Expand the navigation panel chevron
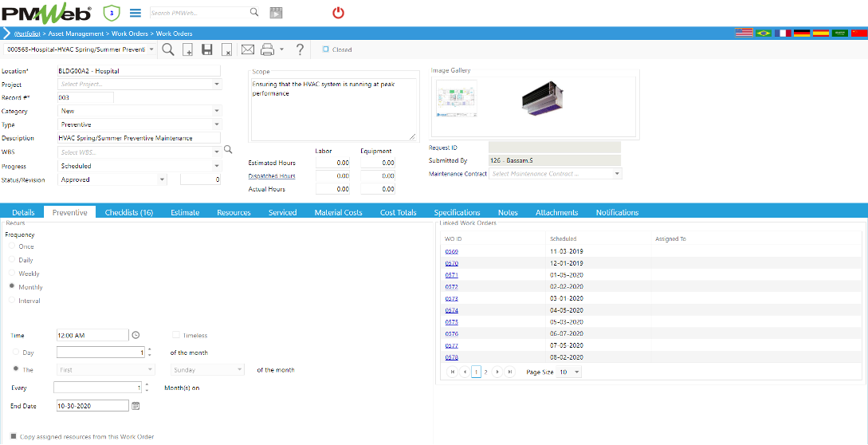The image size is (868, 445). [x=6, y=33]
